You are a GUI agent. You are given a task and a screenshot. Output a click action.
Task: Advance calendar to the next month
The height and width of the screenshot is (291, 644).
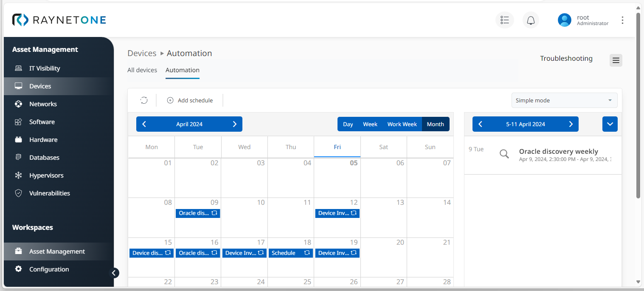(235, 124)
